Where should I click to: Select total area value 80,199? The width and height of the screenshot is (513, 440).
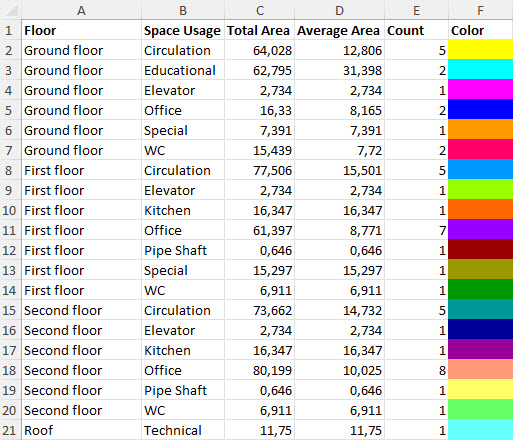pyautogui.click(x=260, y=370)
